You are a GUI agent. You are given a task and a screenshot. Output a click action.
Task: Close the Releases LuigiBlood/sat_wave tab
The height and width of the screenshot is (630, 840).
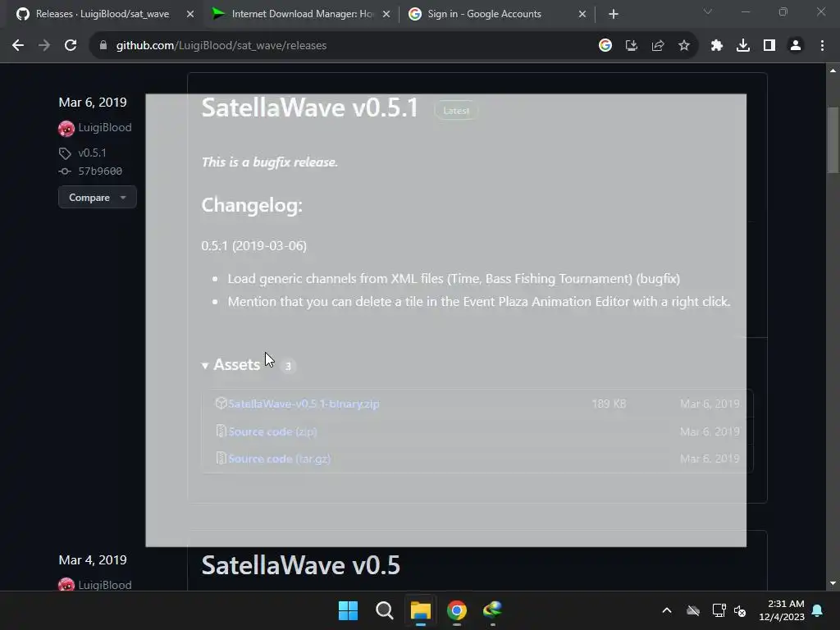pyautogui.click(x=190, y=15)
